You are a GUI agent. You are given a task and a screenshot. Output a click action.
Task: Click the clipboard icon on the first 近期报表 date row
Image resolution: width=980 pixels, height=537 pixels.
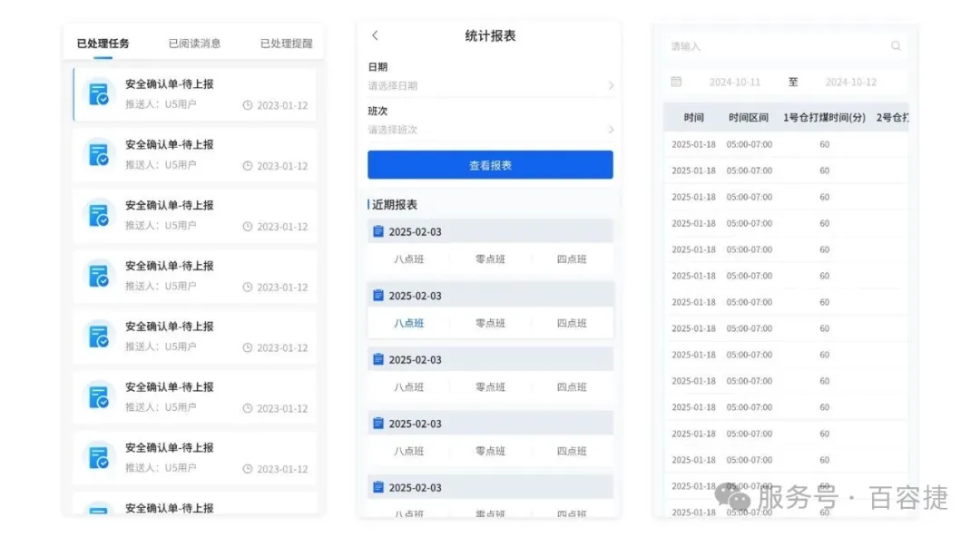point(378,231)
